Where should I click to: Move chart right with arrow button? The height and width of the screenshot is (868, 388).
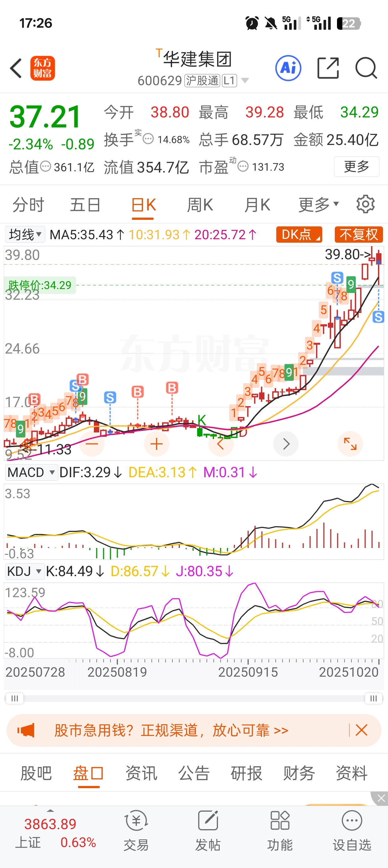coord(286,444)
